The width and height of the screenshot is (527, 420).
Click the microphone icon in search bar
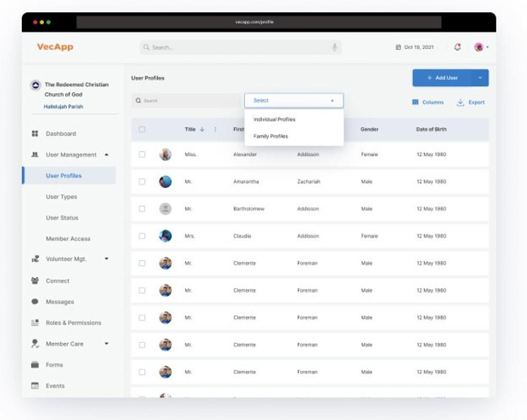[x=334, y=48]
